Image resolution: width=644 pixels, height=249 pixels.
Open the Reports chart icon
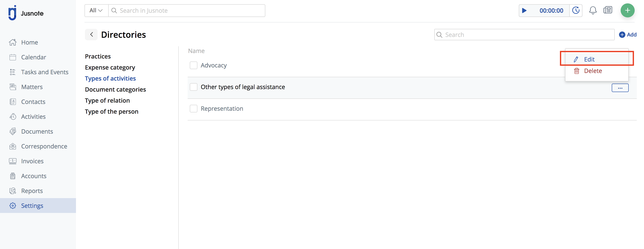point(13,191)
